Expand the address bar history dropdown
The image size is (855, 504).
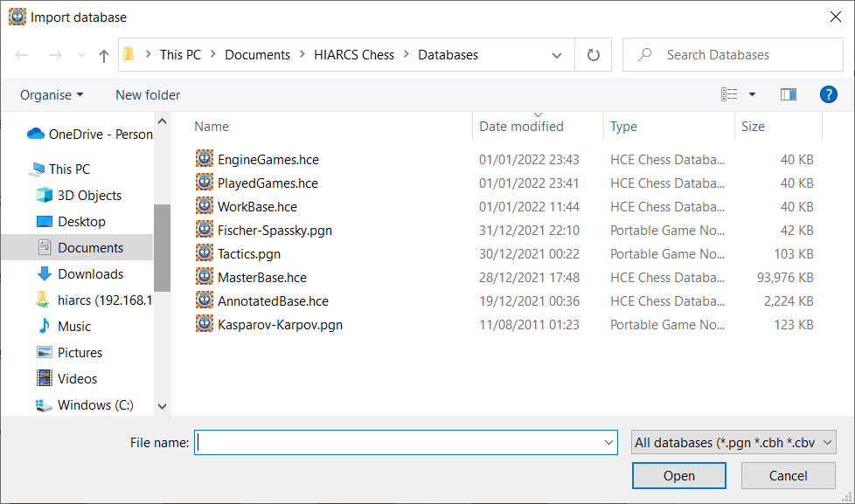(557, 55)
